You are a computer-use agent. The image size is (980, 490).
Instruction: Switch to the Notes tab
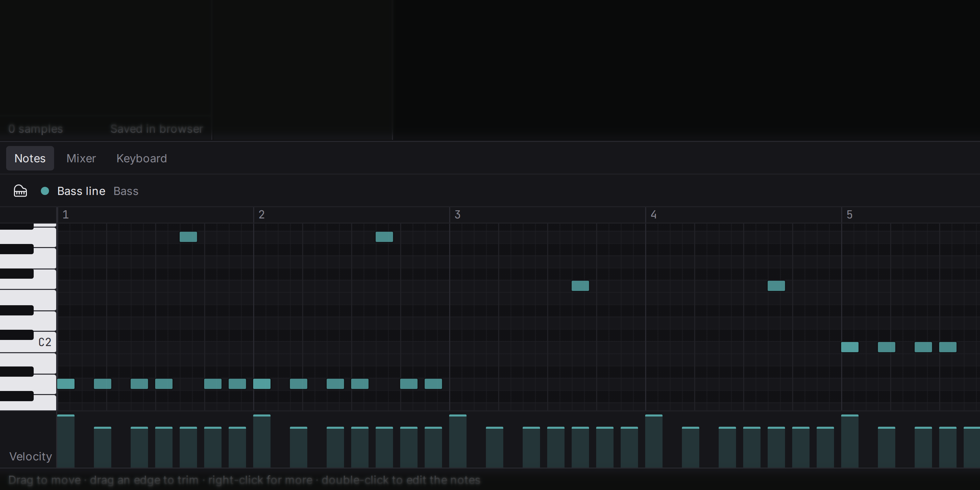pos(30,158)
